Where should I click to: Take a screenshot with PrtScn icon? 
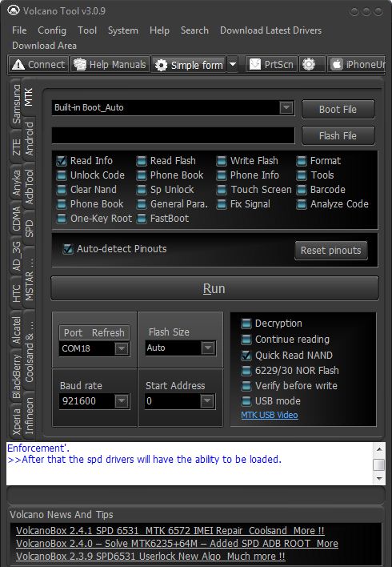coord(254,64)
